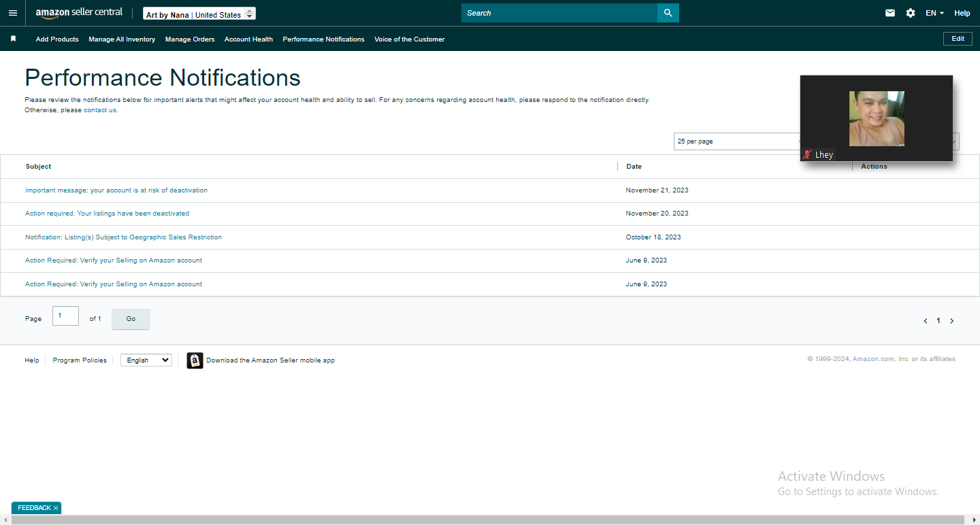
Task: Click the Edit favorites button
Action: pos(958,39)
